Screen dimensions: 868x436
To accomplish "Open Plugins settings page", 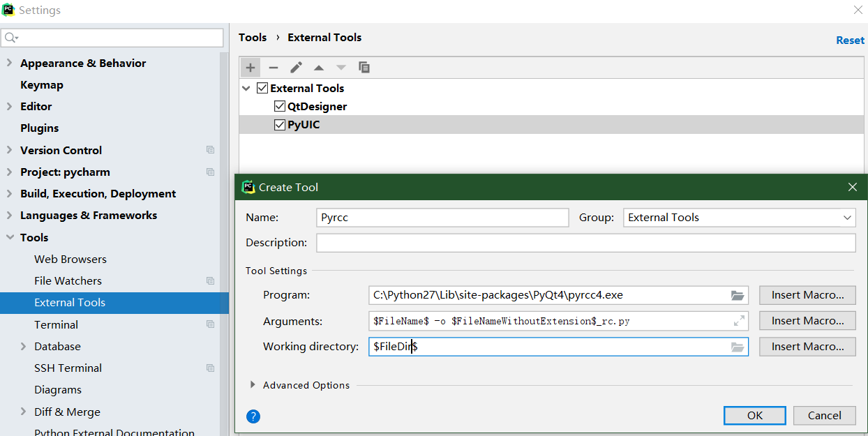I will tap(40, 128).
